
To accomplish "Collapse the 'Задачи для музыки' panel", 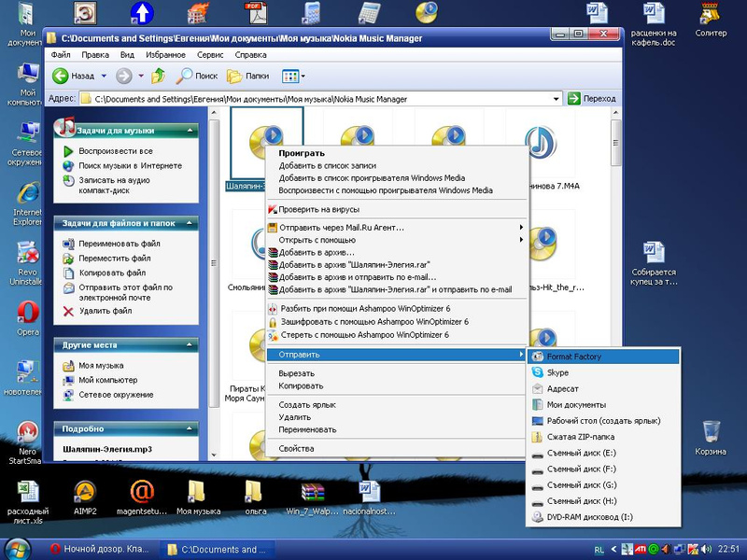I will 190,131.
